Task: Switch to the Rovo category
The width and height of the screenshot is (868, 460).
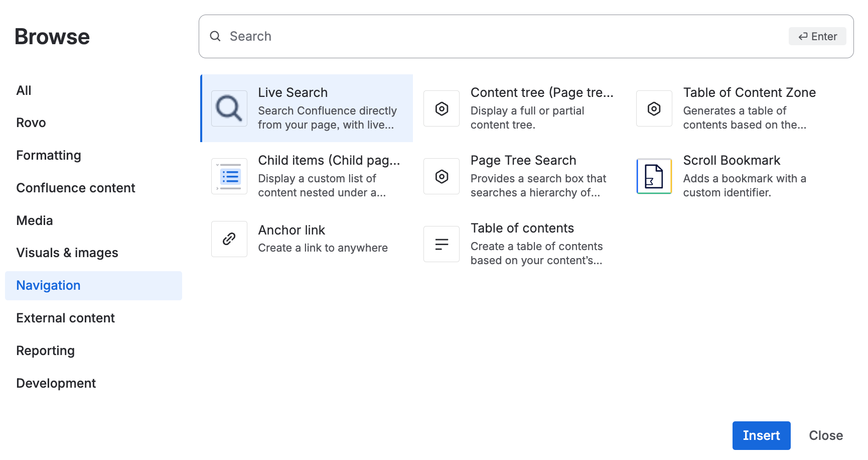Action: point(31,123)
